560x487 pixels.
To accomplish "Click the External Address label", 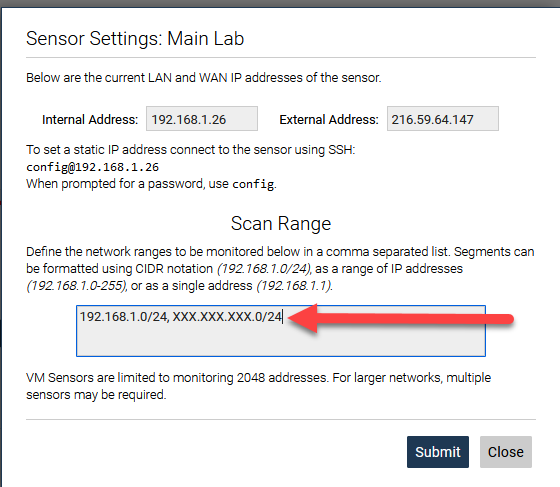I will [x=329, y=120].
